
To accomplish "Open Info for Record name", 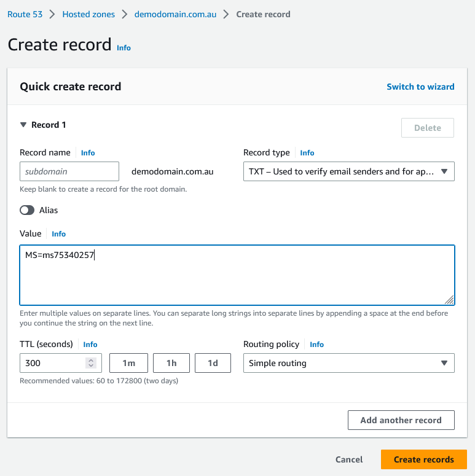I will coord(88,153).
